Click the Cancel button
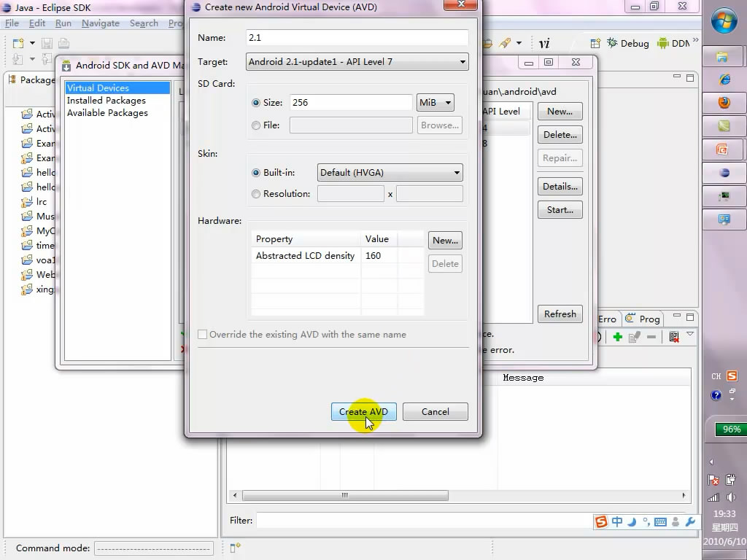The height and width of the screenshot is (560, 747). click(435, 412)
